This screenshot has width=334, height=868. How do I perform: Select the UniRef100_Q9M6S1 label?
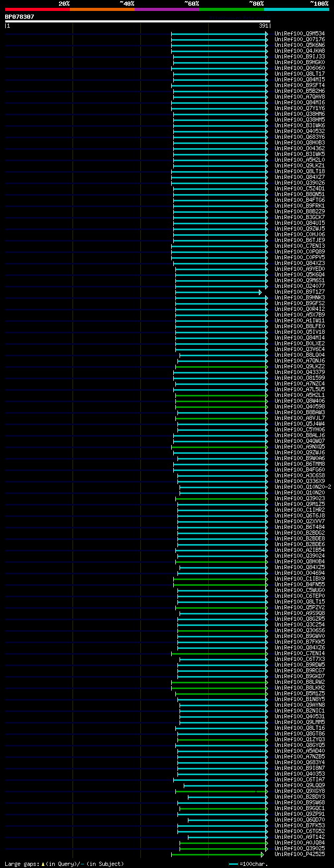pos(300,281)
